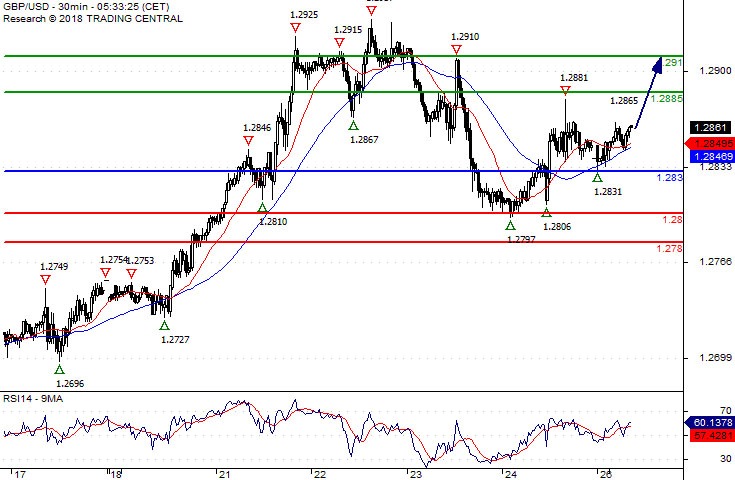Select the 1.2797 low label

521,239
